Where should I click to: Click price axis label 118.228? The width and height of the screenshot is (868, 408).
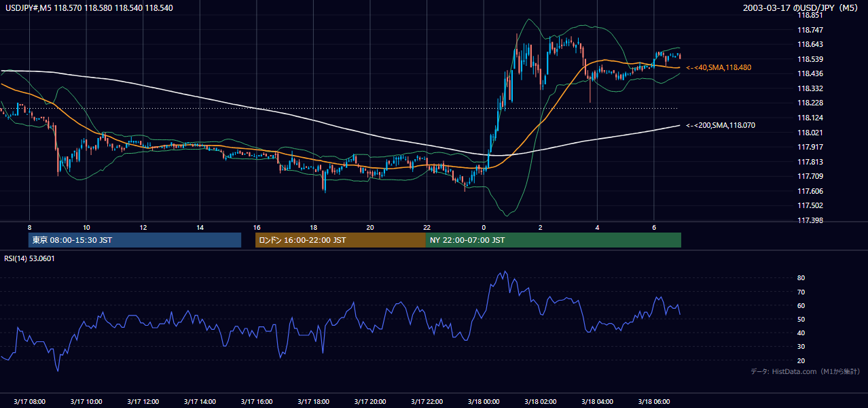810,103
